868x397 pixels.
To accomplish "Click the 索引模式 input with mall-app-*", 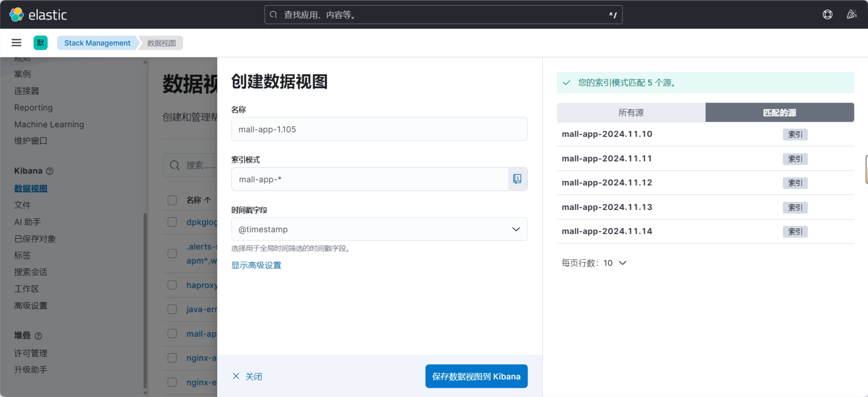I will point(370,179).
